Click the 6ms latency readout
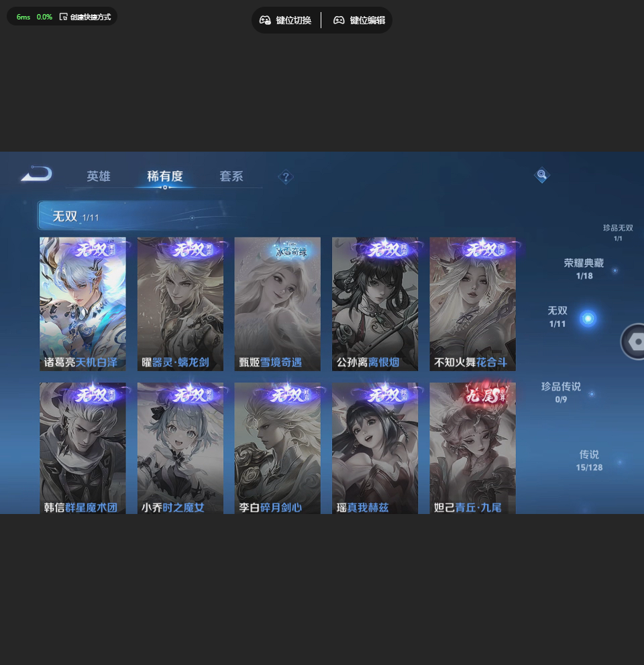Screen dimensions: 644x665 (23, 17)
